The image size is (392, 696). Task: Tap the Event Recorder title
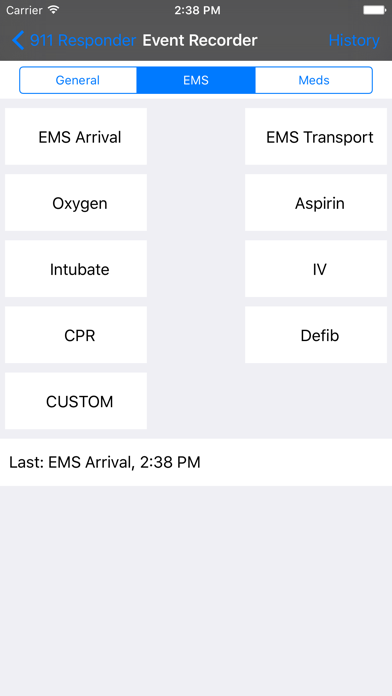pyautogui.click(x=200, y=40)
